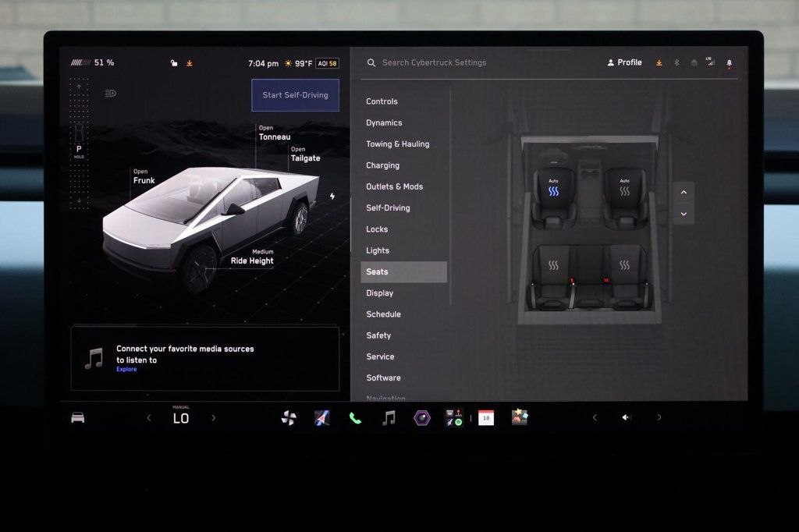The height and width of the screenshot is (532, 799).
Task: Tap the charging bolt on the truck
Action: (x=332, y=197)
